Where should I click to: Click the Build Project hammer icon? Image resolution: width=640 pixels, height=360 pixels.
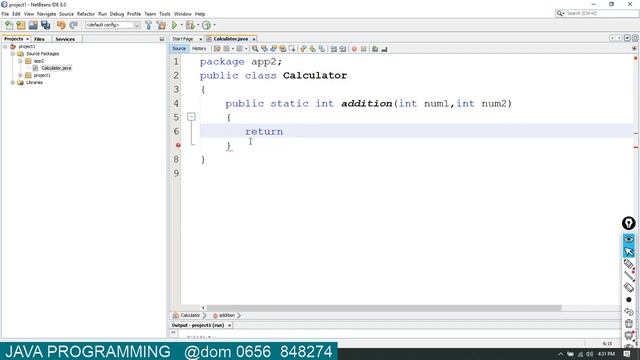[x=149, y=25]
